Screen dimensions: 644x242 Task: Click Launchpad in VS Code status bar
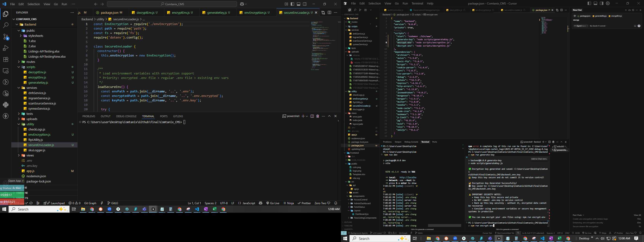[54, 203]
